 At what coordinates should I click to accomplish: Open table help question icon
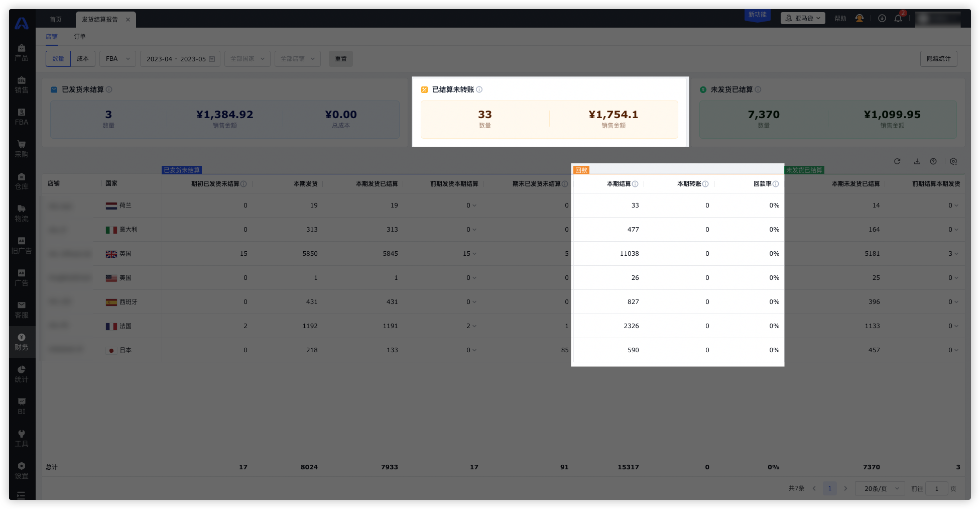[x=933, y=161]
